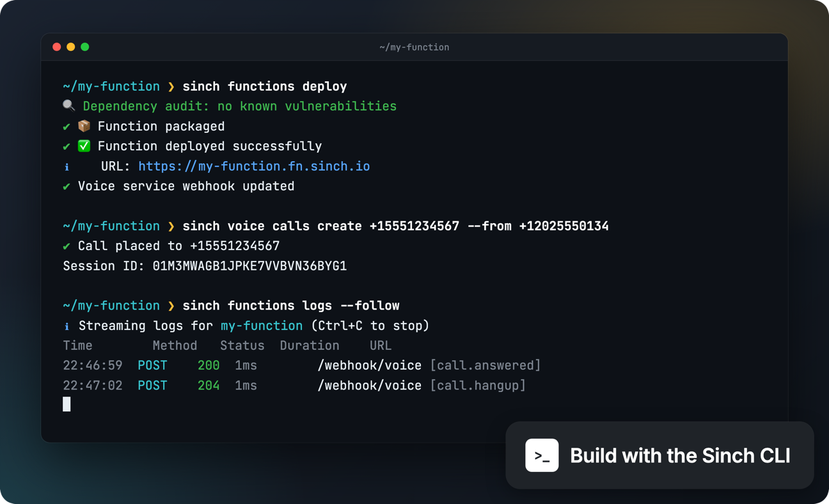Image resolution: width=829 pixels, height=504 pixels.
Task: Click the checkmark beside Voice service webhook updated
Action: pyautogui.click(x=67, y=187)
